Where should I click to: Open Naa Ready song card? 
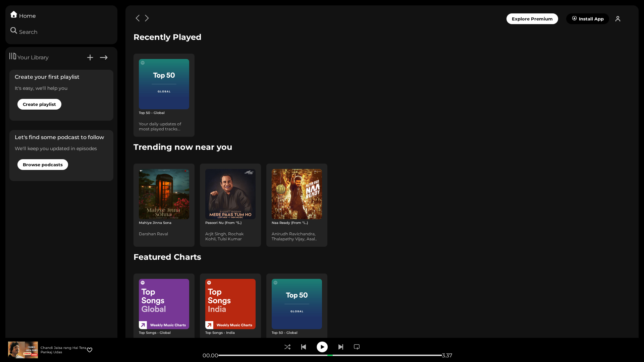(x=297, y=205)
